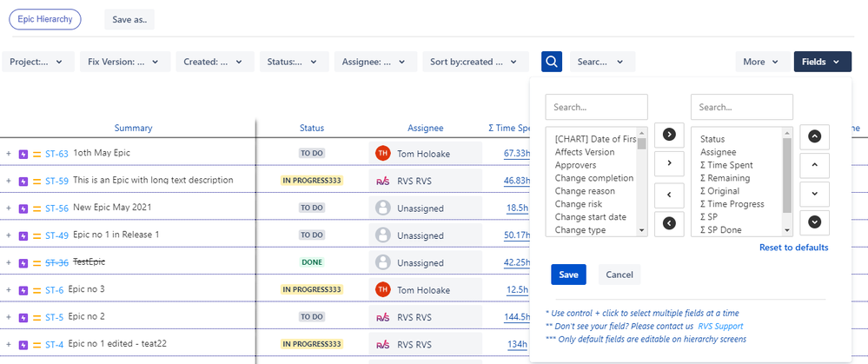Open the More options dropdown
Viewport: 868px width, 364px height.
coord(763,62)
